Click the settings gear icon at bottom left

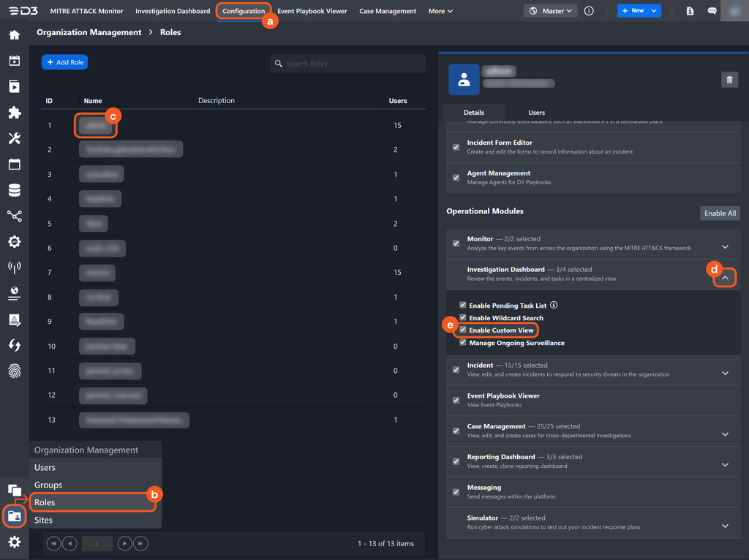click(x=14, y=542)
